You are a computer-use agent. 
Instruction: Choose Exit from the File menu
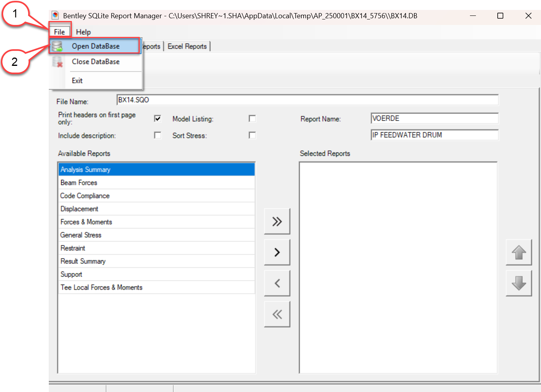click(x=95, y=81)
